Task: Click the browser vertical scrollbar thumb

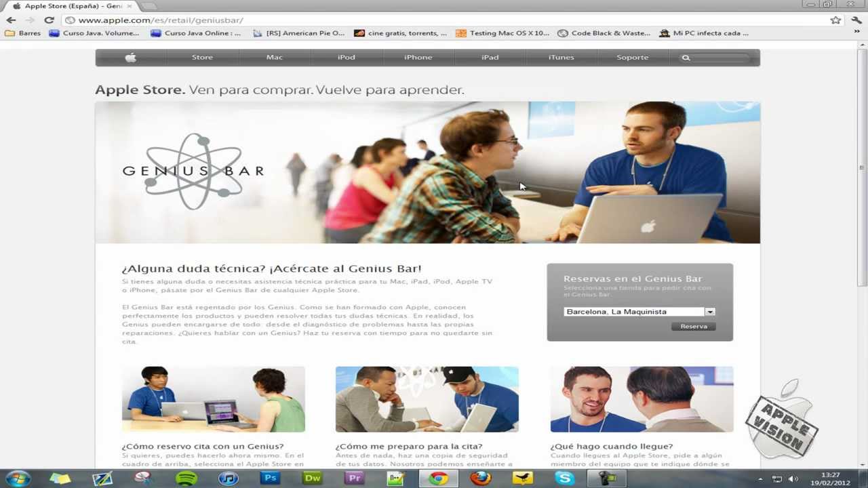Action: tap(862, 167)
